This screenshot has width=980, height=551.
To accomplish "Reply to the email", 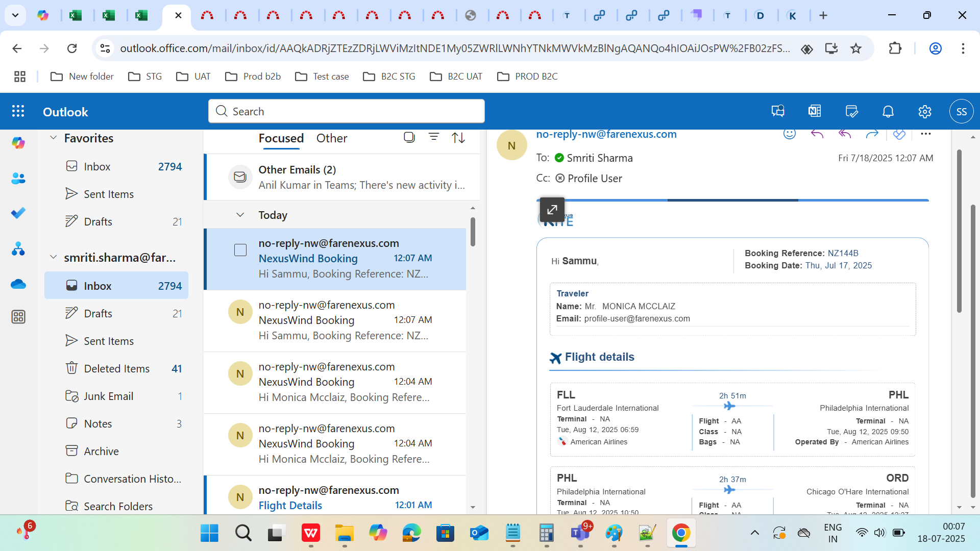I will pyautogui.click(x=817, y=134).
